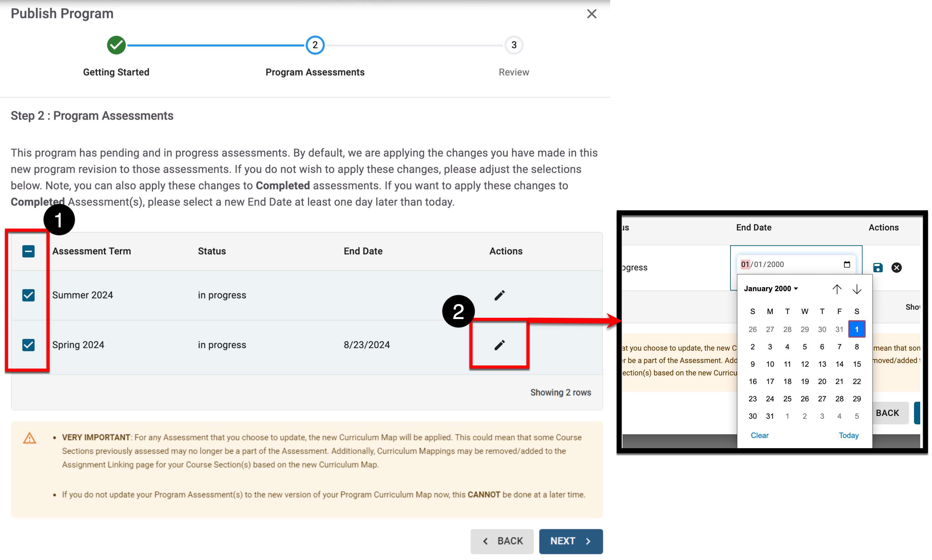Open calendar picker icon in date field
The width and height of the screenshot is (932, 560).
847,264
